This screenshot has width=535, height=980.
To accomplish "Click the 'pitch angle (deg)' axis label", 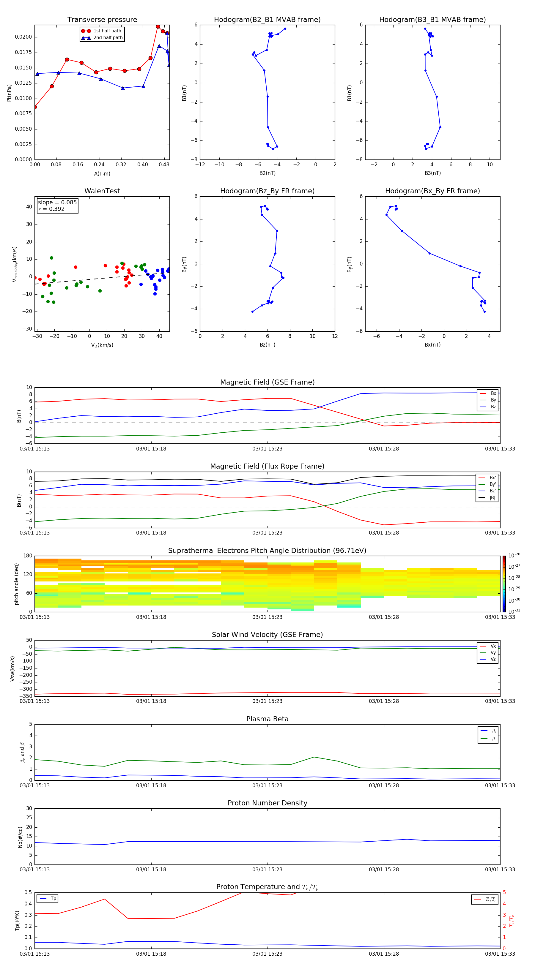I will [x=16, y=584].
